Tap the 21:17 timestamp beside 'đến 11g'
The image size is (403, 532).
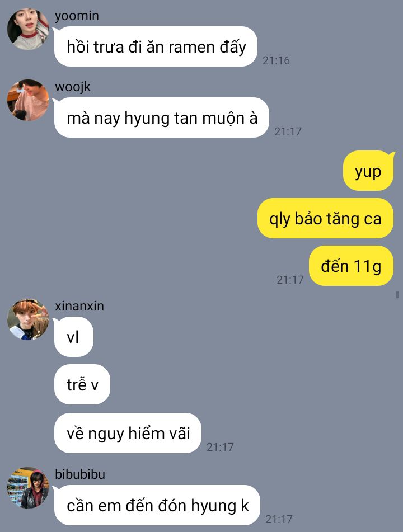[x=290, y=280]
